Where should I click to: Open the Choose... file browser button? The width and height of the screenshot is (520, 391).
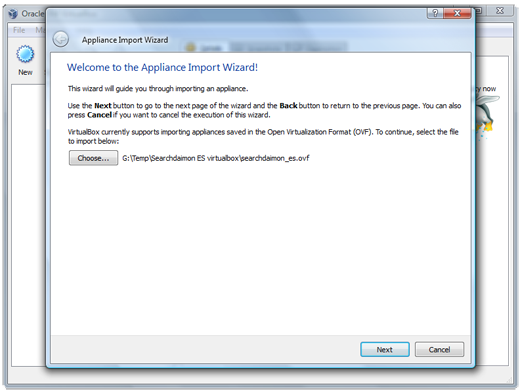[x=93, y=158]
